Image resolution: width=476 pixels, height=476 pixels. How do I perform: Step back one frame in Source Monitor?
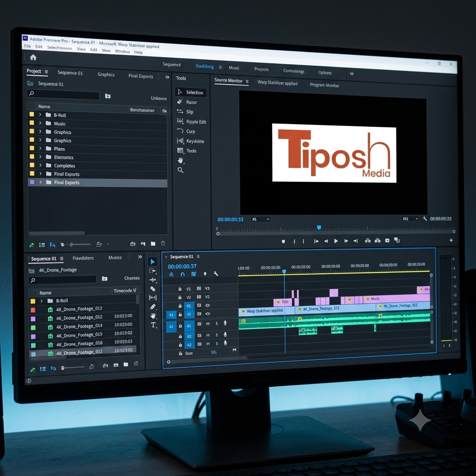tap(326, 241)
